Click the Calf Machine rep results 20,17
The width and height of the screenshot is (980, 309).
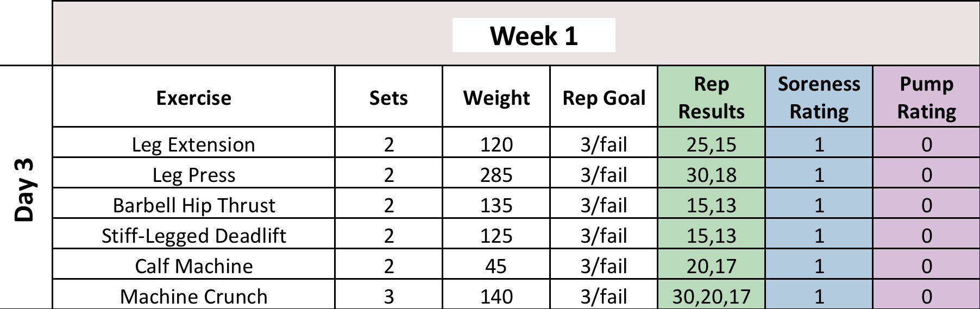[x=711, y=266]
